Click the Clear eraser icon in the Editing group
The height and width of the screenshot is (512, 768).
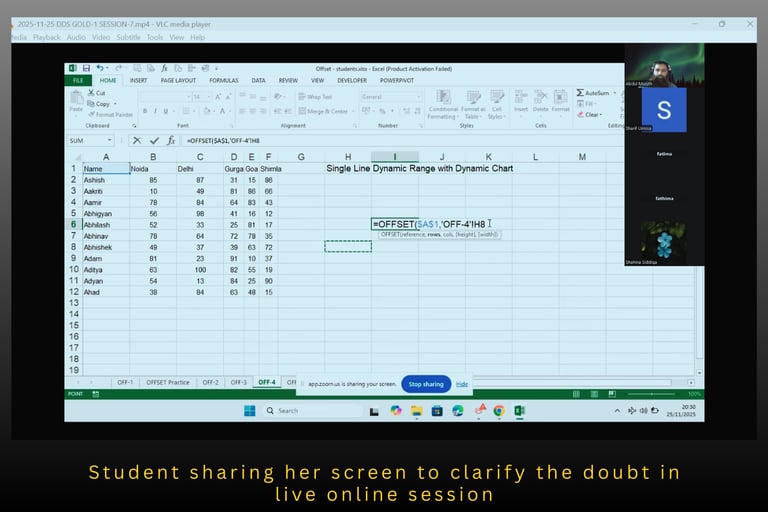coord(580,115)
